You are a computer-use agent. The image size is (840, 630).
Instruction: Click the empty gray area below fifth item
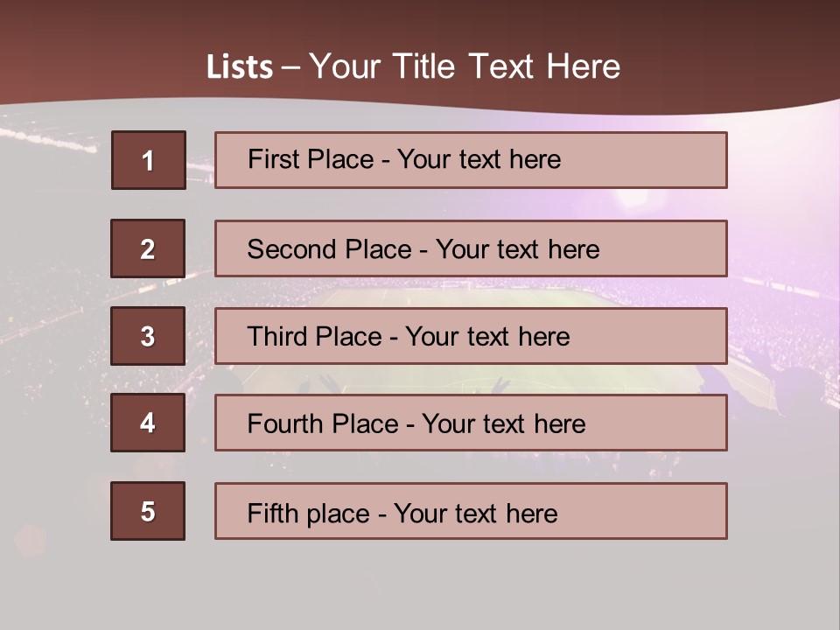420,582
